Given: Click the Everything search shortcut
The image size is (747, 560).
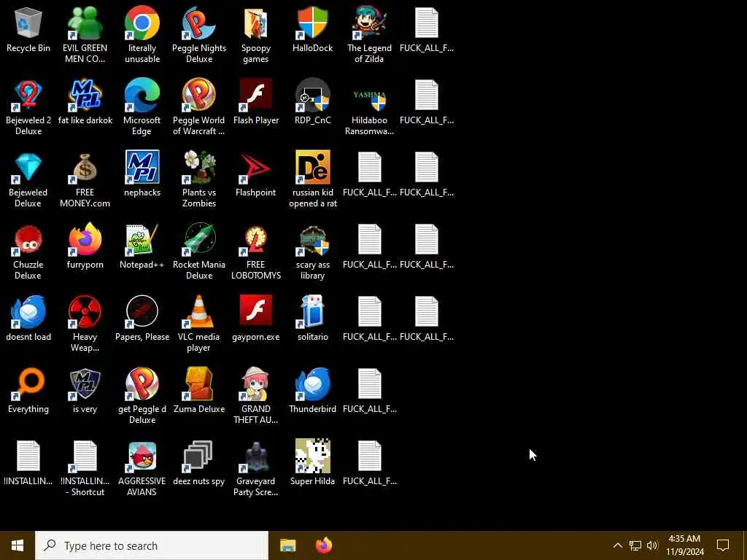Looking at the screenshot, I should coord(28,391).
